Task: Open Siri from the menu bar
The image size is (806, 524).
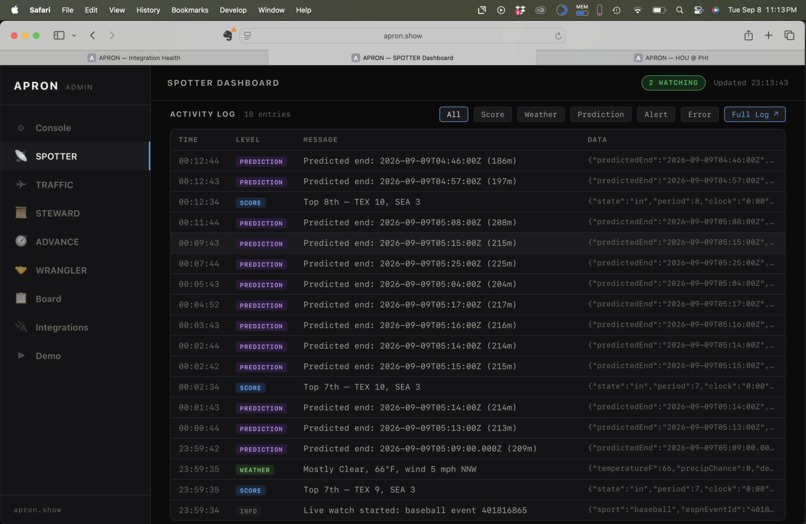Action: (x=716, y=10)
